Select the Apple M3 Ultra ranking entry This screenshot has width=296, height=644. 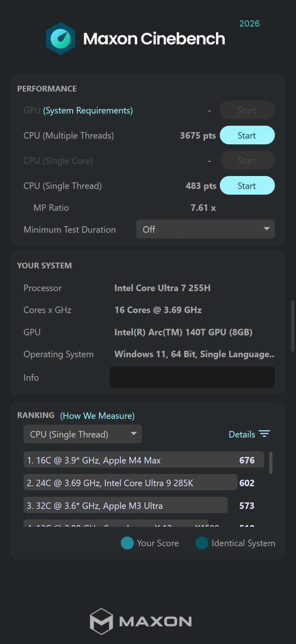pos(125,506)
